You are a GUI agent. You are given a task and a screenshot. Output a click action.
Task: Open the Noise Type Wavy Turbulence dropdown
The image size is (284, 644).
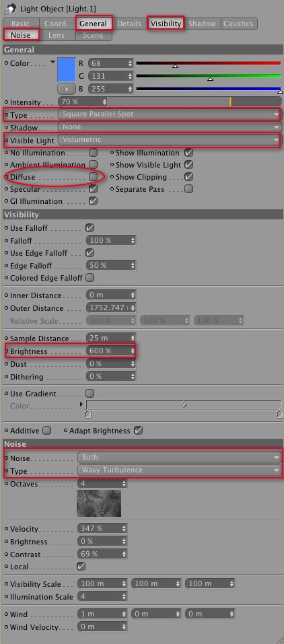click(x=180, y=470)
